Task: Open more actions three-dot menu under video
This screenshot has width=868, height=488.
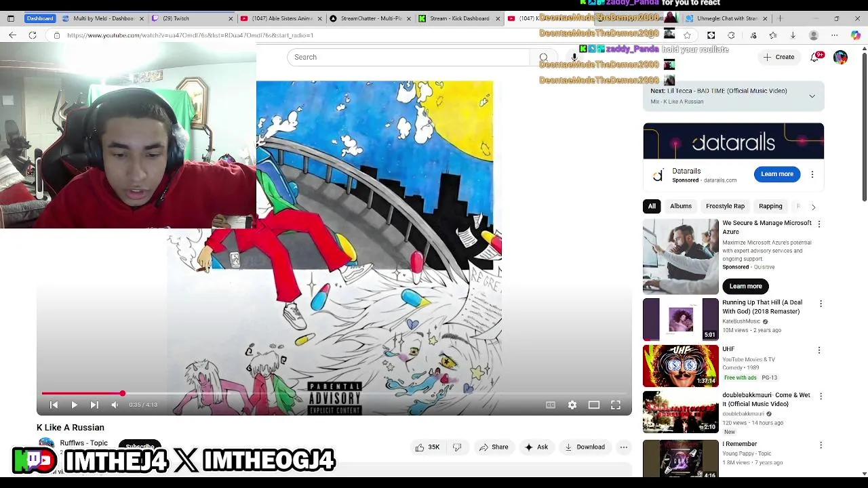Action: pos(624,447)
